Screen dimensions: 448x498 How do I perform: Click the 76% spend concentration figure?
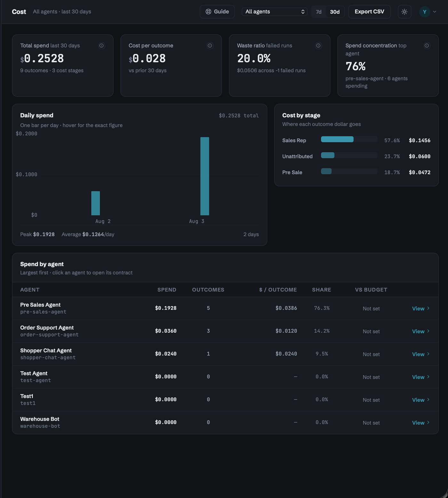tap(356, 66)
